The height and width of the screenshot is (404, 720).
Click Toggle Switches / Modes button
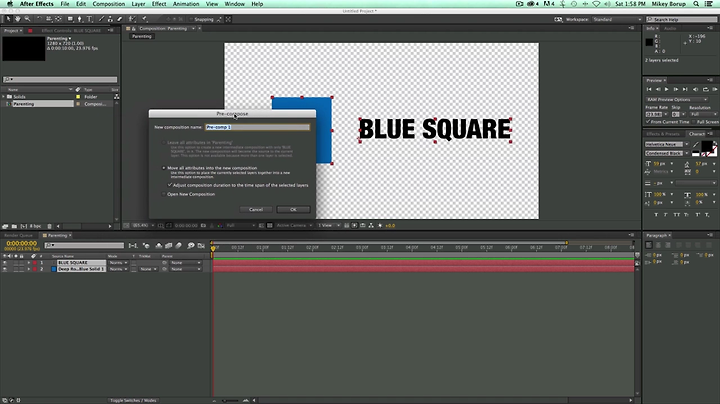(x=133, y=400)
